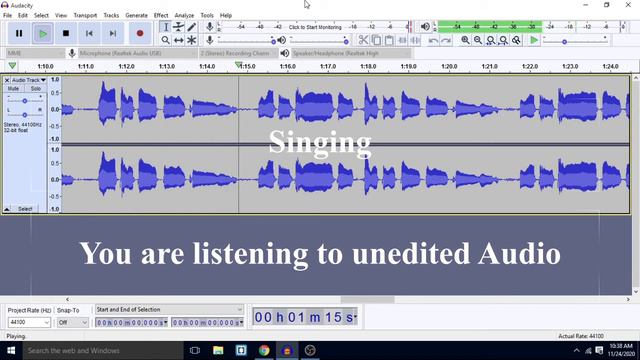640x360 pixels.
Task: Click the Zoom Toggle icon
Action: 517,40
